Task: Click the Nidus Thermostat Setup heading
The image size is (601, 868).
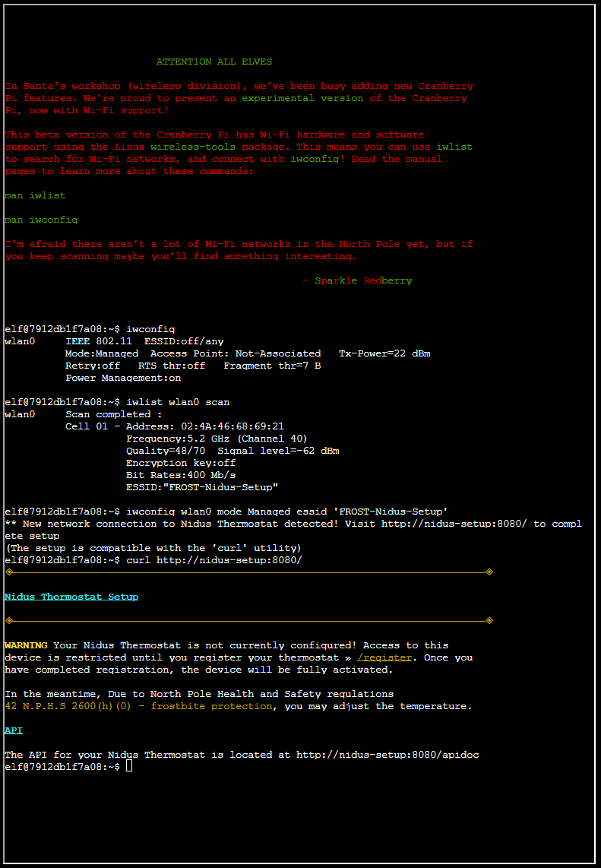Action: [71, 597]
